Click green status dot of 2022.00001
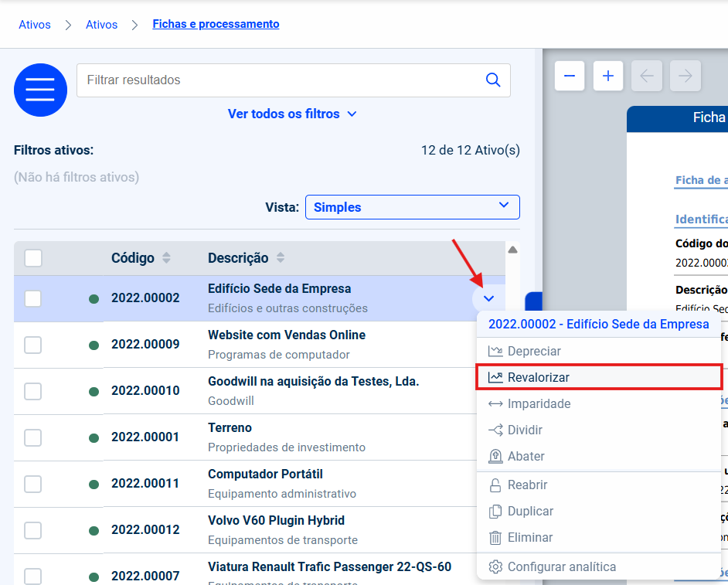The image size is (728, 585). [x=94, y=438]
